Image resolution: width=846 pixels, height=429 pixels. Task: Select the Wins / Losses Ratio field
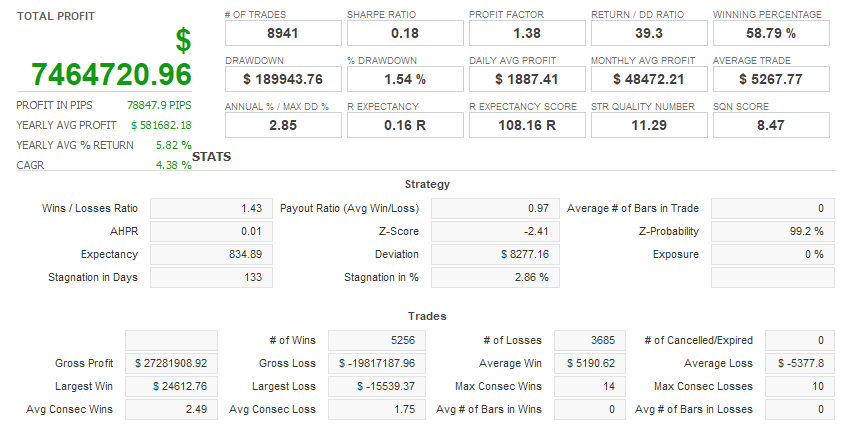click(211, 208)
